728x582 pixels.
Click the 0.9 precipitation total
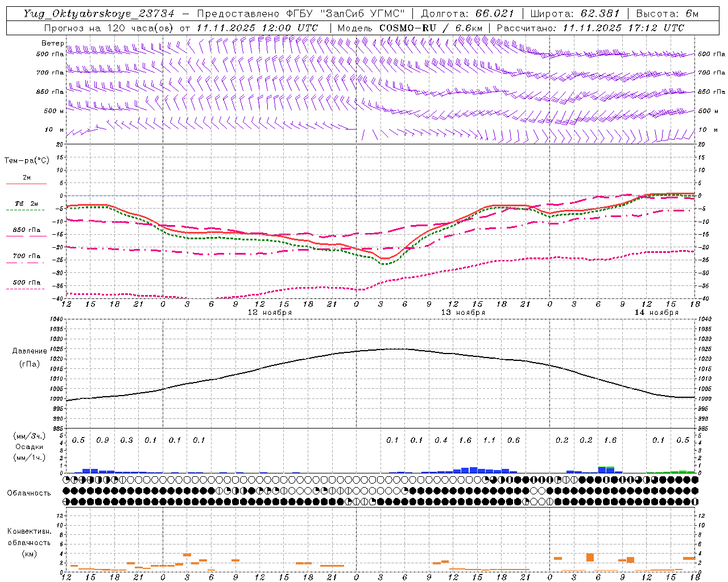[x=102, y=440]
